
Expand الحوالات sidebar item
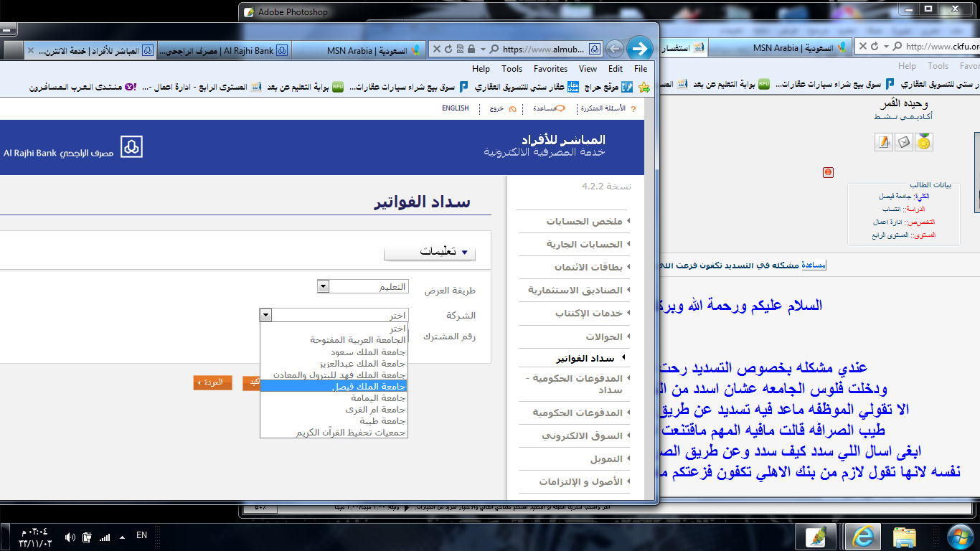tap(608, 336)
